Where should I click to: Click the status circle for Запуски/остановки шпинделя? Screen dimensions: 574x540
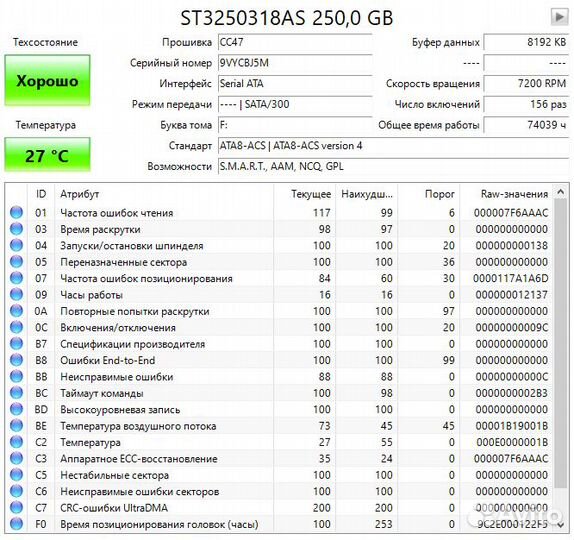click(x=16, y=245)
